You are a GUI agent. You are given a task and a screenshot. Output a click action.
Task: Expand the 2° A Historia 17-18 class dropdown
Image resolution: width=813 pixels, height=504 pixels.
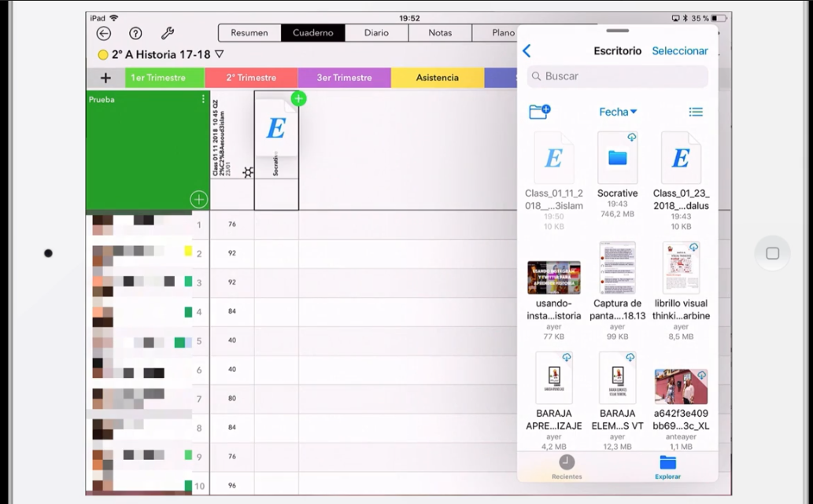pyautogui.click(x=219, y=55)
